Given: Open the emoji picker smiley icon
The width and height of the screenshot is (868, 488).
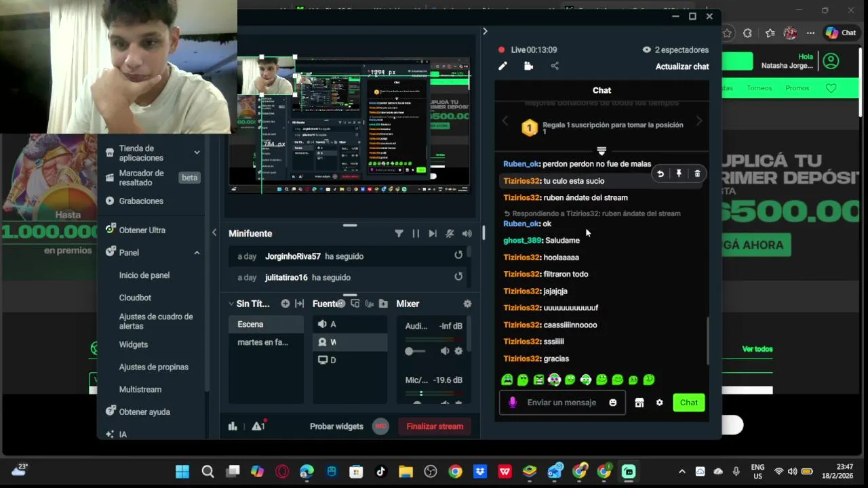Looking at the screenshot, I should click(x=613, y=403).
